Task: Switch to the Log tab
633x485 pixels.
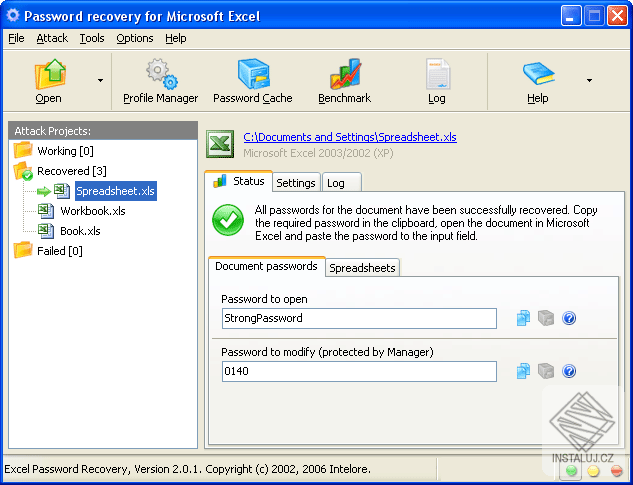Action: [342, 183]
